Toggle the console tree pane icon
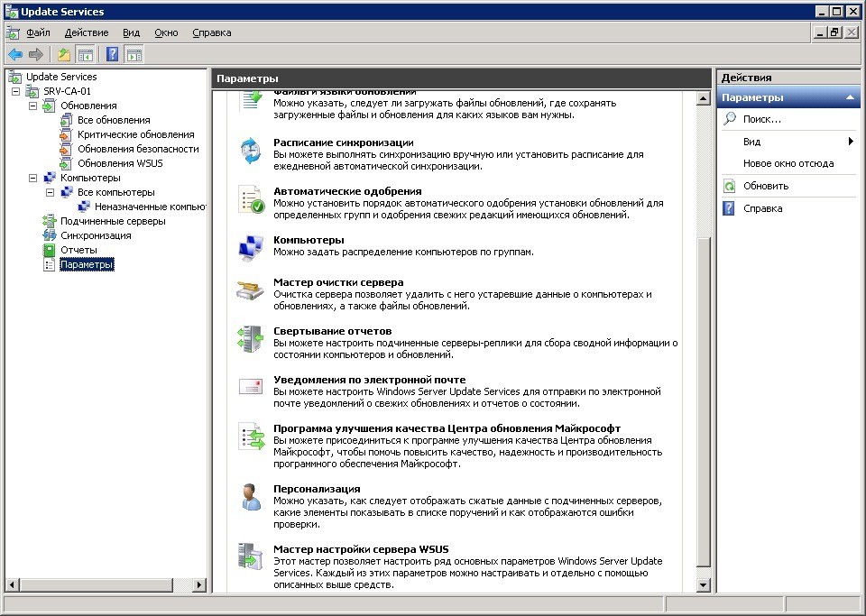 click(x=85, y=54)
